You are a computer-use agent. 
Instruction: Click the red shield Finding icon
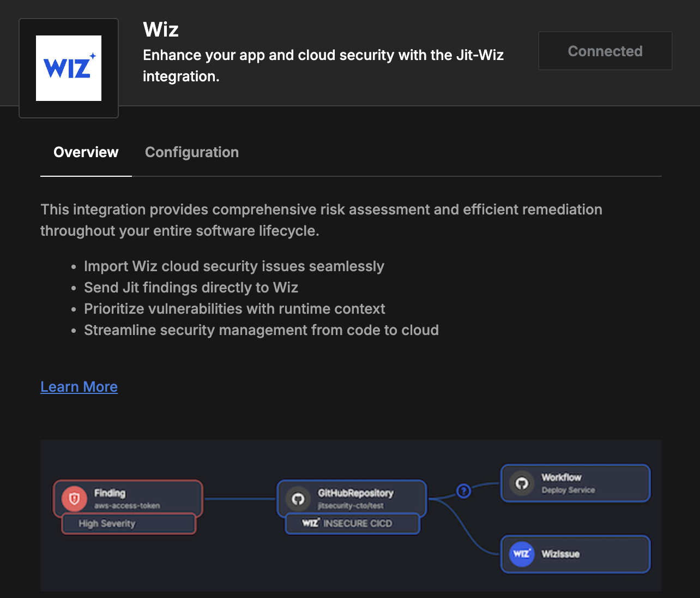(75, 498)
